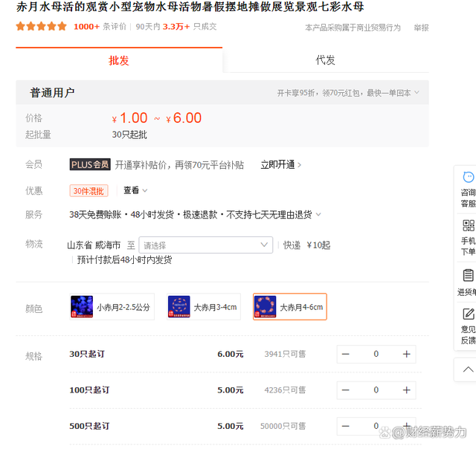
Task: Click the PLUS会员 badge
Action: pyautogui.click(x=90, y=164)
